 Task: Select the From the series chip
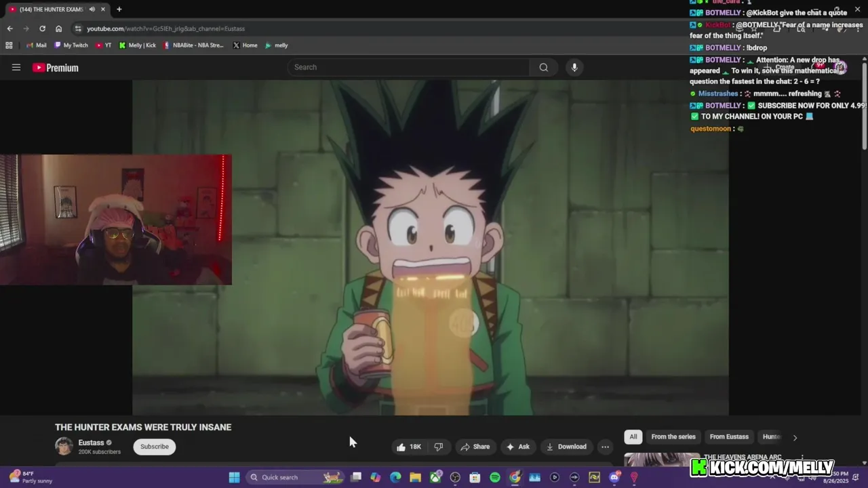tap(673, 437)
